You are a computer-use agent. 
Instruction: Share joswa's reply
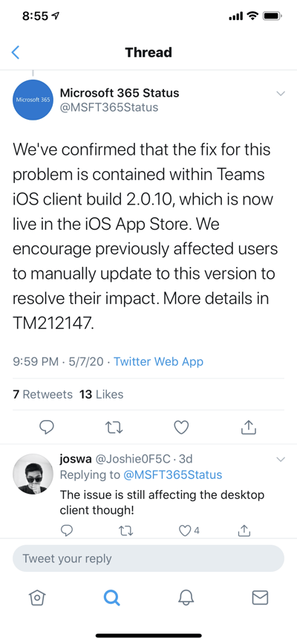(244, 530)
